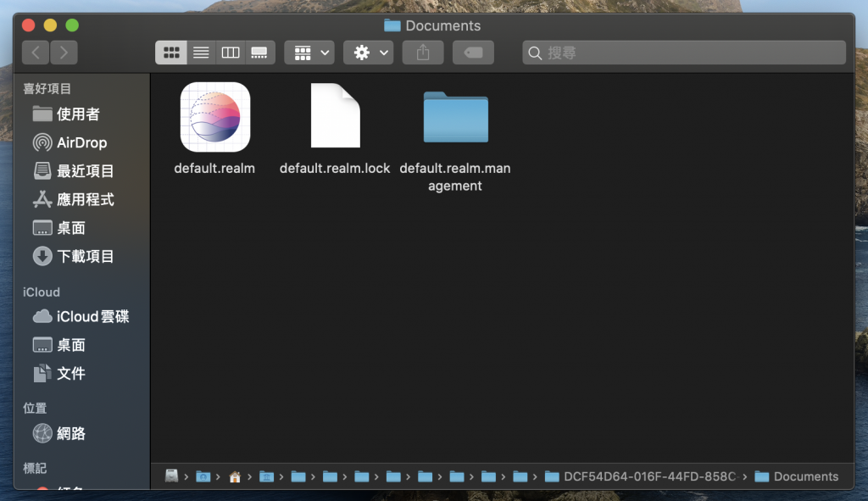Open AirDrop in the sidebar
Image resolution: width=868 pixels, height=501 pixels.
point(81,142)
